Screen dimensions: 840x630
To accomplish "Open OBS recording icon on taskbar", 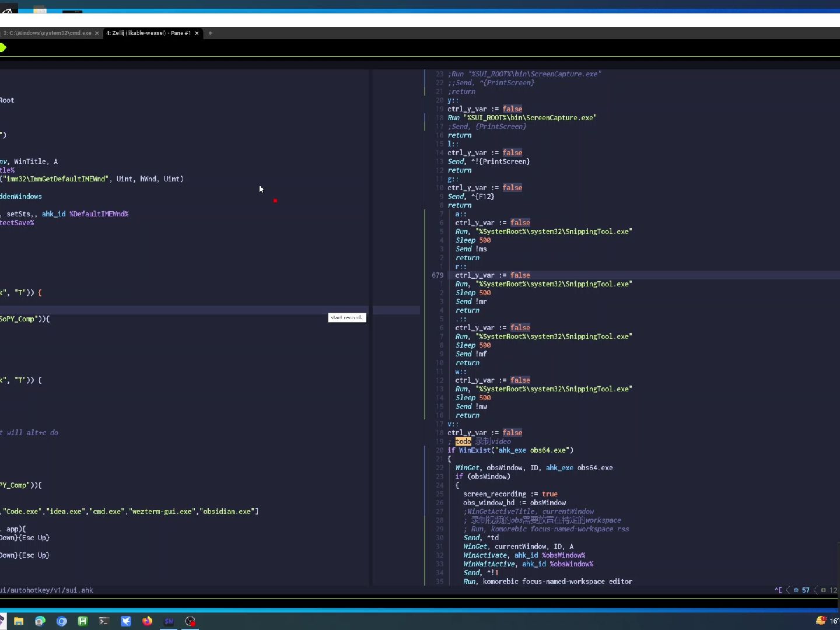I will [190, 621].
